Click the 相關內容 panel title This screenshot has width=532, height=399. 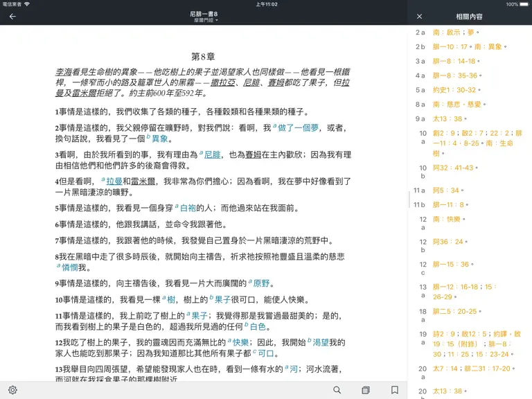[469, 17]
